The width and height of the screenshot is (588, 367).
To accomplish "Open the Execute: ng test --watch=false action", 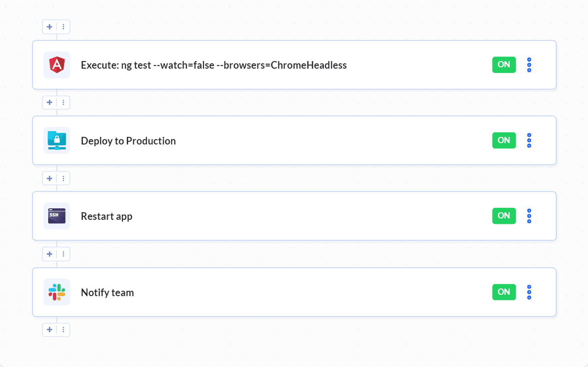I will 294,65.
